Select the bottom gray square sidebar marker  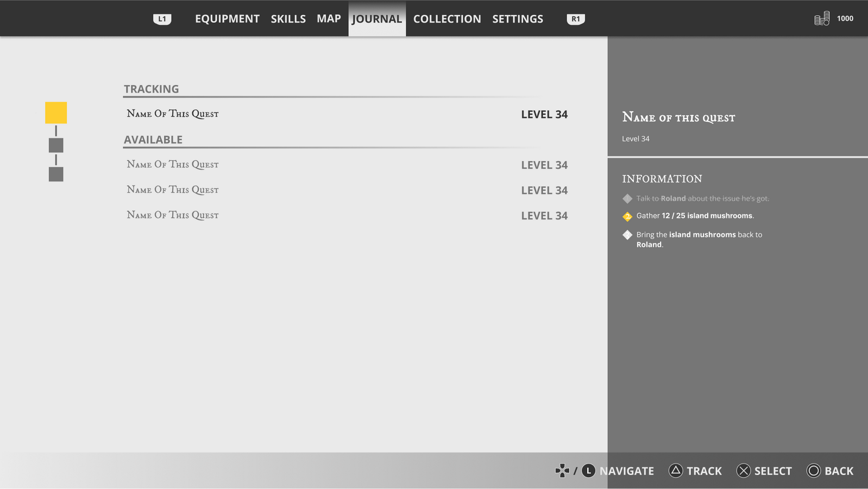[56, 174]
